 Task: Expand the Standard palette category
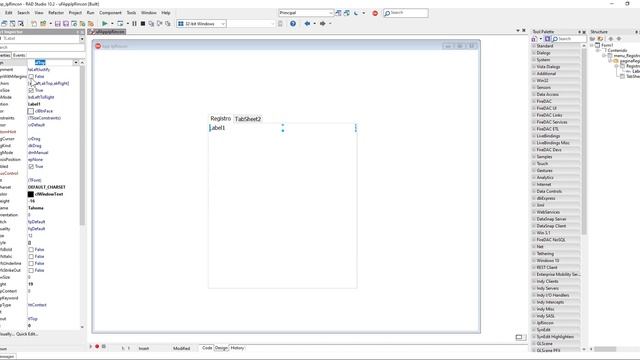[x=534, y=46]
